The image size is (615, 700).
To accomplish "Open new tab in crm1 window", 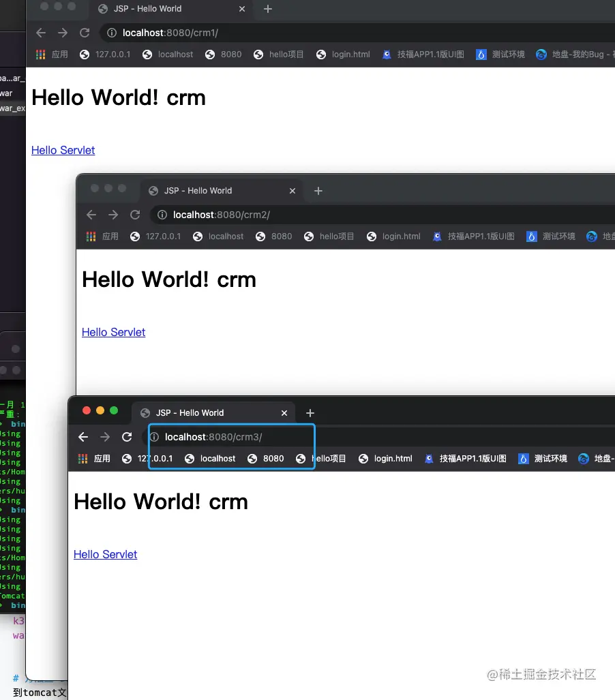I will click(x=268, y=9).
